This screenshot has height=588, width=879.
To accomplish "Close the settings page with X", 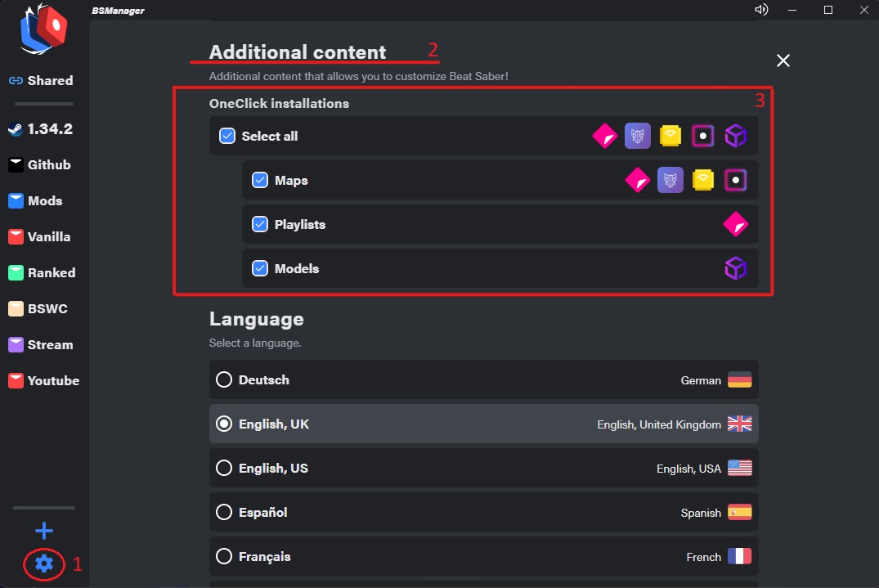I will 783,61.
